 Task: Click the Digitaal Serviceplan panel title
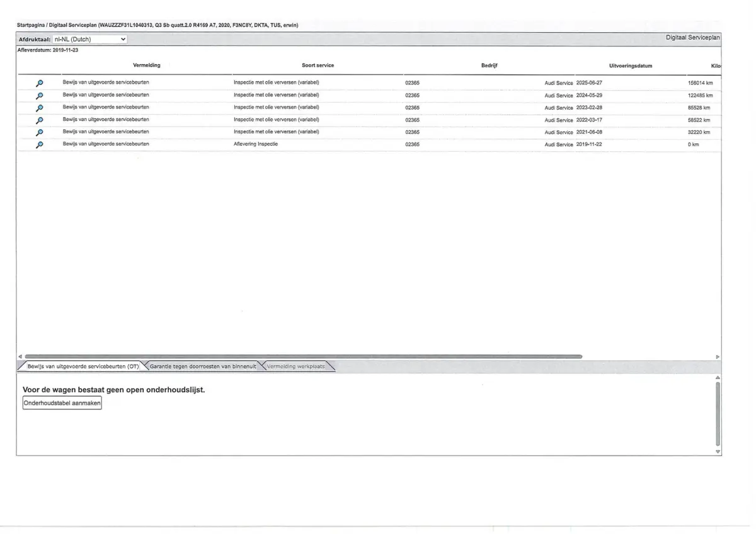pos(692,38)
